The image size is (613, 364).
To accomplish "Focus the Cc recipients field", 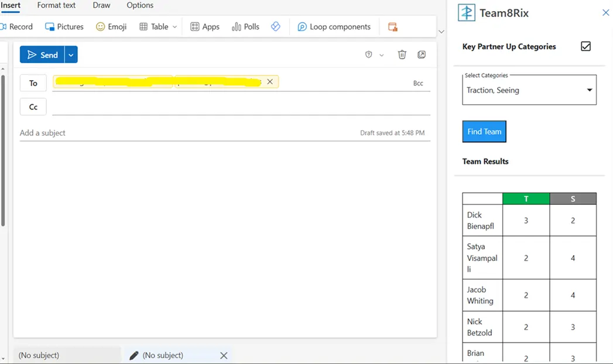I will pos(241,107).
